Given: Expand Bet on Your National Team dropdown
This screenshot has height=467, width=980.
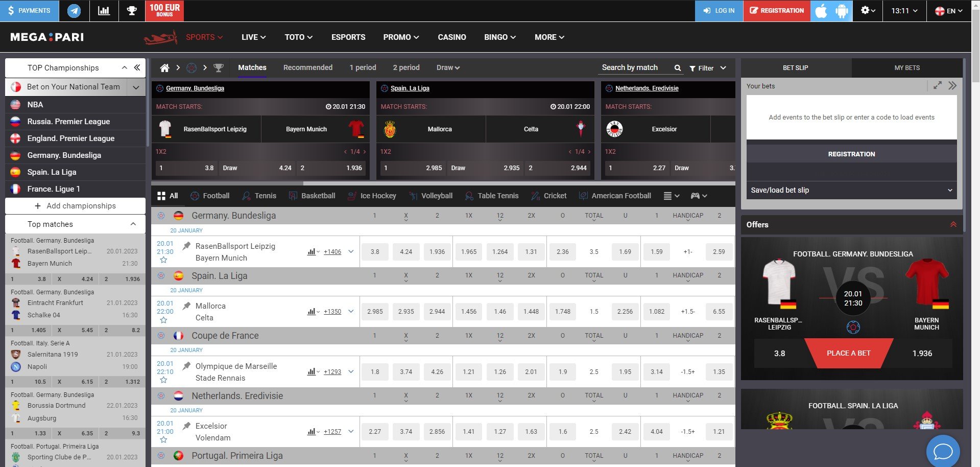Looking at the screenshot, I should pos(136,87).
